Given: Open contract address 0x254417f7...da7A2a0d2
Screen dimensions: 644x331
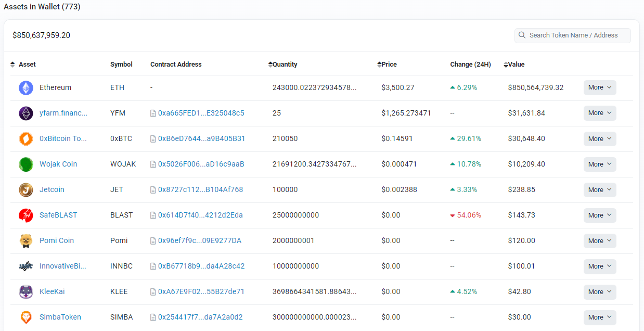Looking at the screenshot, I should coord(200,317).
